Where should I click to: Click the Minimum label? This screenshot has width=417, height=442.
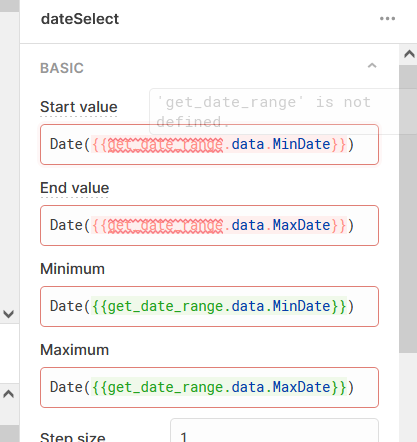coord(72,269)
